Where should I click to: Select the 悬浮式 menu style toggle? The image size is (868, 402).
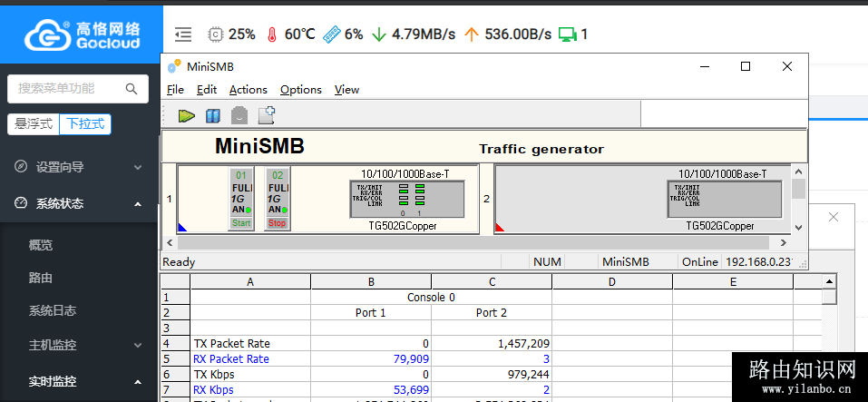tap(34, 124)
